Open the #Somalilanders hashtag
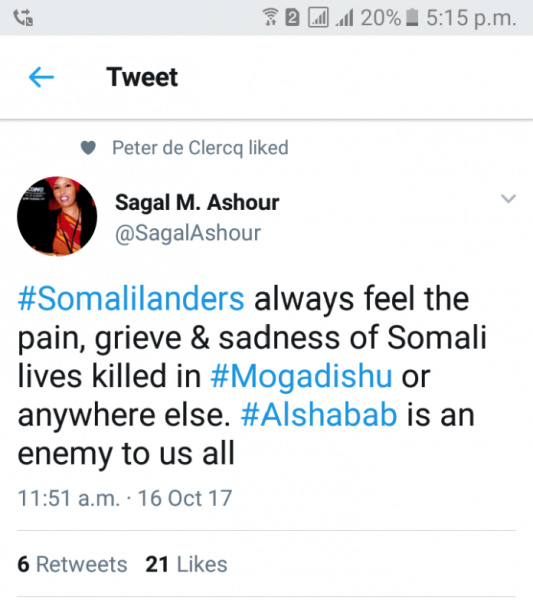The height and width of the screenshot is (600, 533). [131, 299]
